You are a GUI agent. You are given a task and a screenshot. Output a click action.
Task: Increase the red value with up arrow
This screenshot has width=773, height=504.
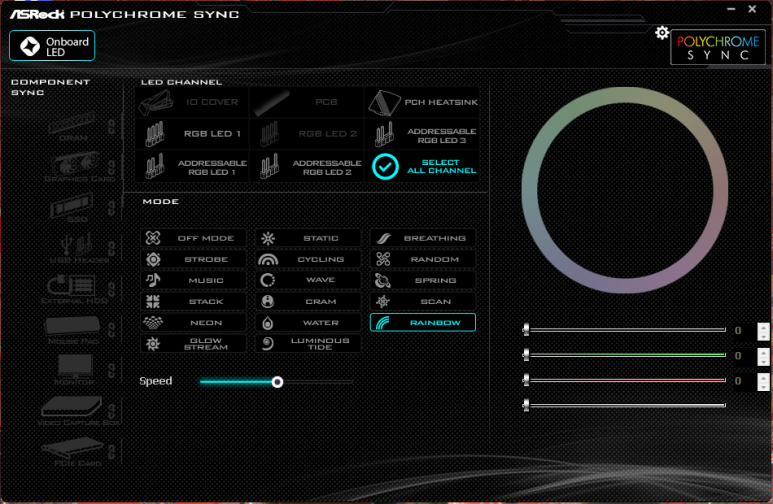click(x=763, y=378)
